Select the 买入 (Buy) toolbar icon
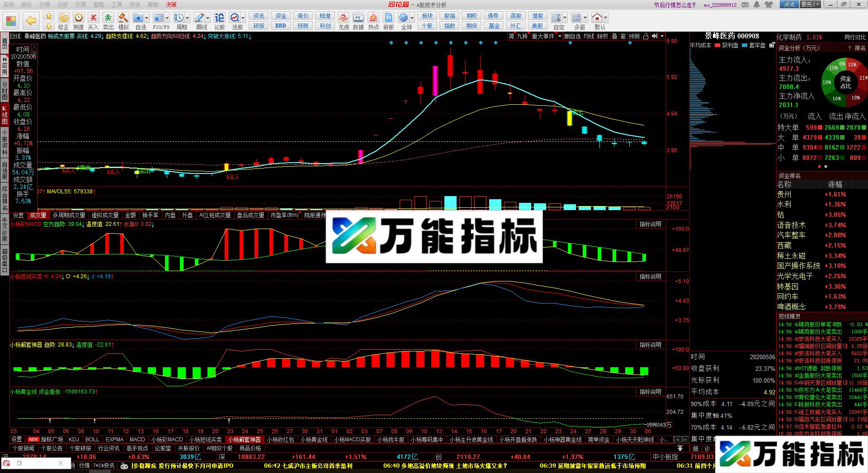The image size is (868, 473). click(94, 18)
